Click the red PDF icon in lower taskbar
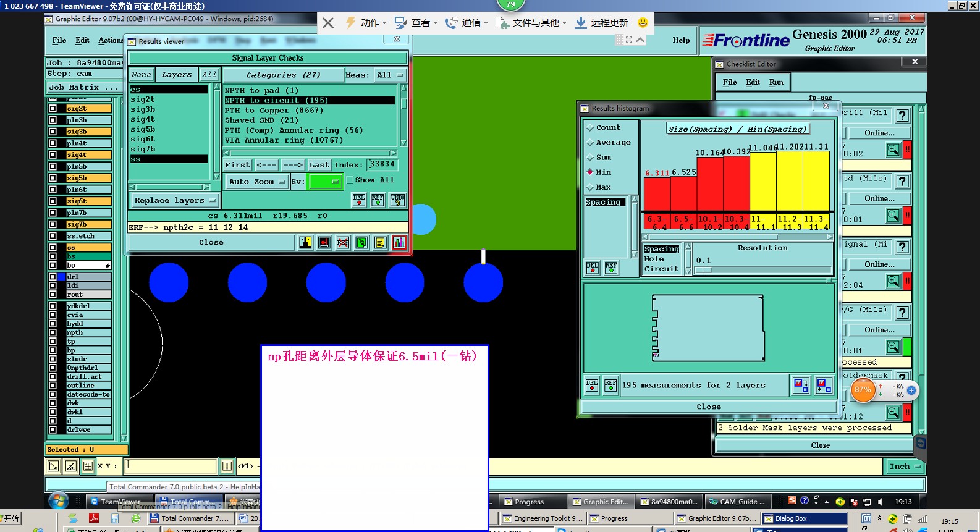 93,518
